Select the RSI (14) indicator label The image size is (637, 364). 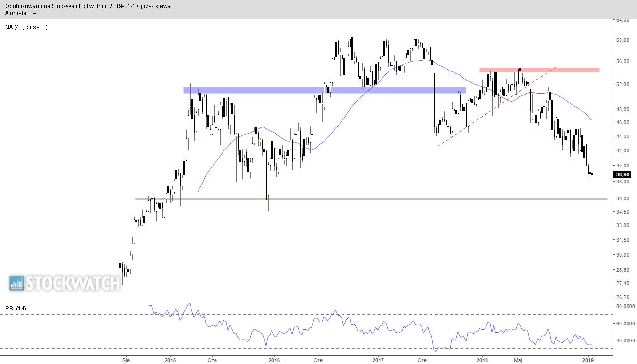point(16,308)
